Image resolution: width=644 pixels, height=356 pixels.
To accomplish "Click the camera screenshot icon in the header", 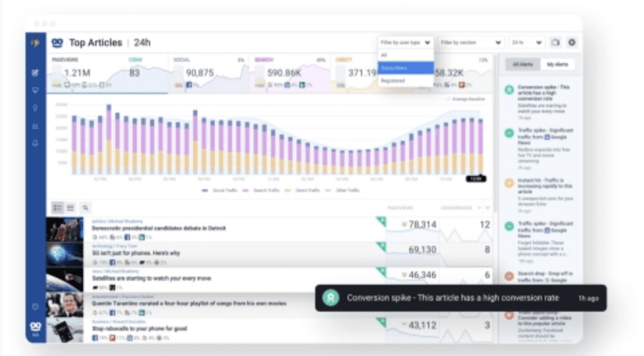I will pos(555,42).
